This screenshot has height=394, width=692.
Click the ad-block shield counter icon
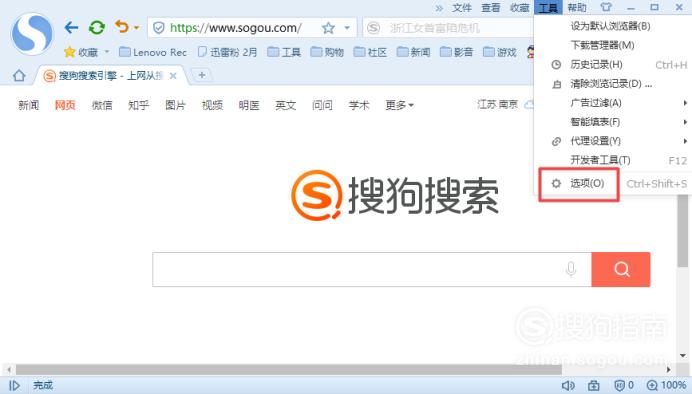tap(624, 386)
